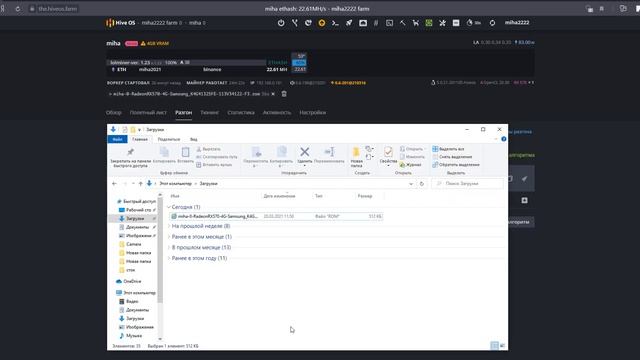Click the circular refresh icon near username
Image resolution: width=640 pixels, height=360 pixels.
492,23
